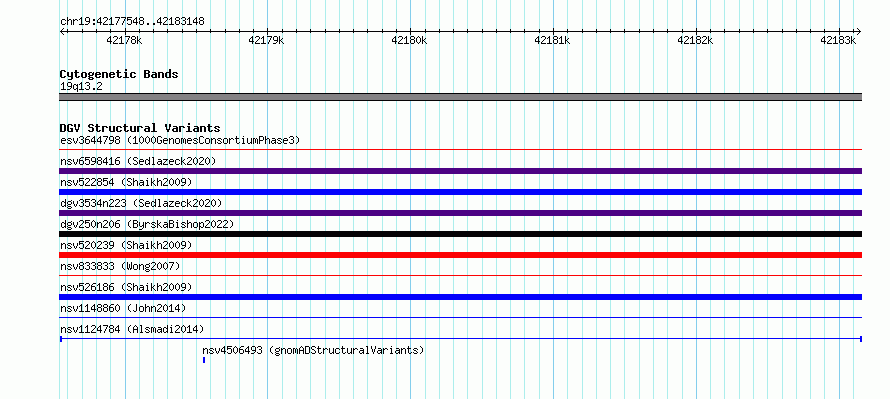
Task: Select the small blue nsv4506493 variant marker
Action: point(204,360)
